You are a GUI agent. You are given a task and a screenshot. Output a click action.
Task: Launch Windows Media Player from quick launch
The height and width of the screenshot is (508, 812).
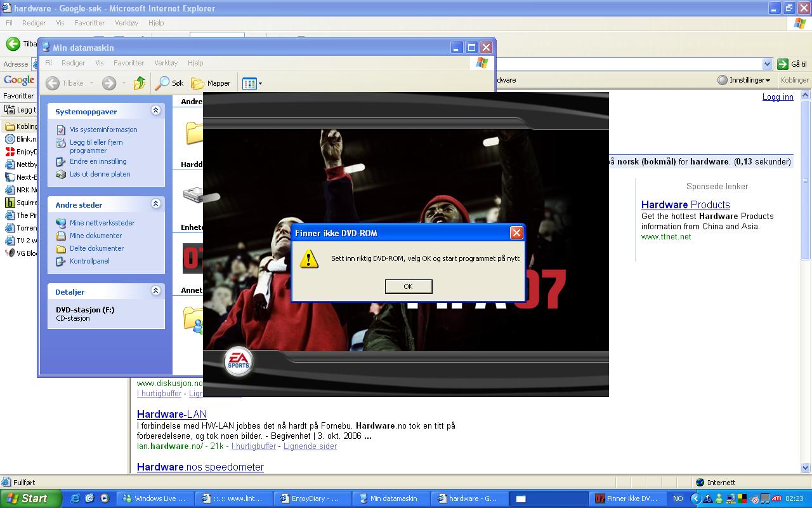click(105, 498)
